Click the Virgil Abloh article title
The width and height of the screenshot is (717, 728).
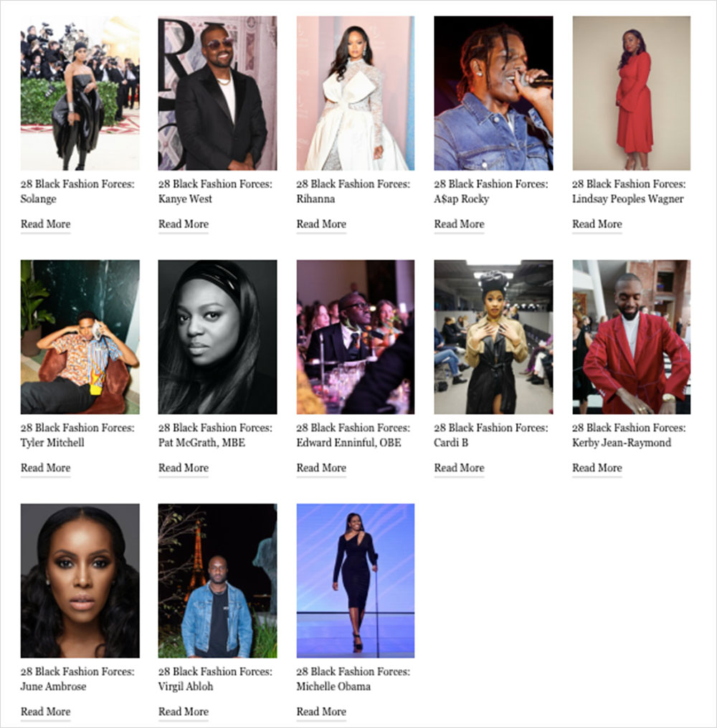(x=215, y=679)
